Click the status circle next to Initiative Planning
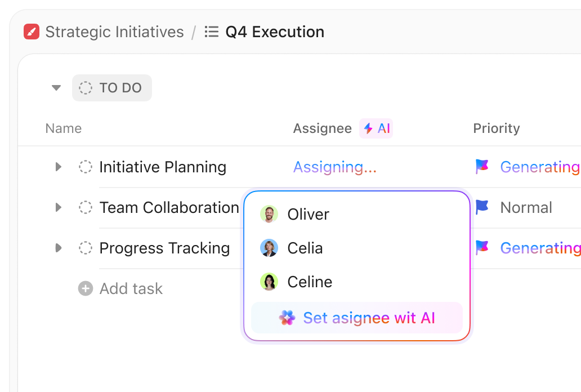The height and width of the screenshot is (392, 581). click(x=85, y=167)
